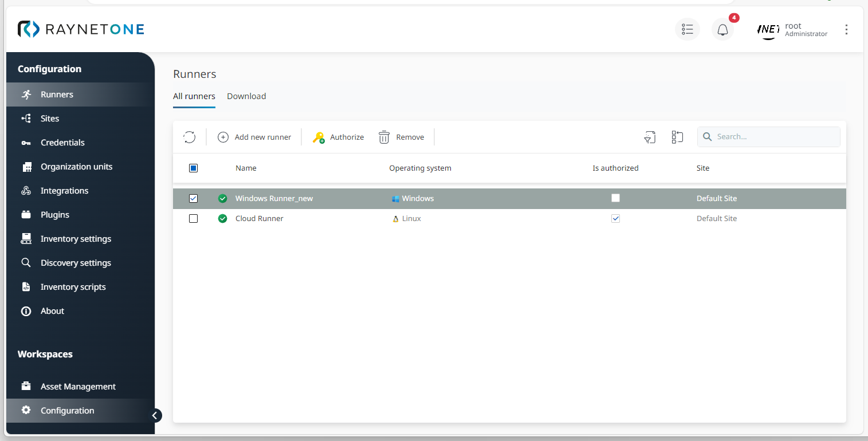Screen dimensions: 868x441
Task: Open notifications with the bell icon
Action: point(722,29)
